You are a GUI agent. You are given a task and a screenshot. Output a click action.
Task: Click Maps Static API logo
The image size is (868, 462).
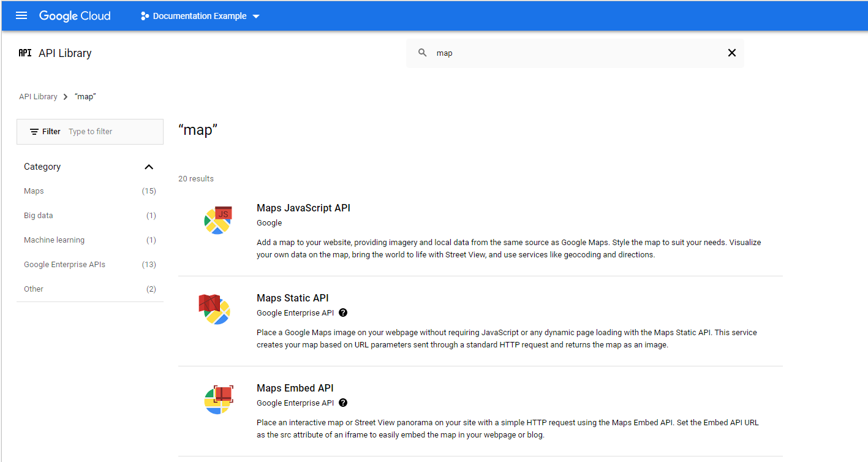pyautogui.click(x=214, y=309)
